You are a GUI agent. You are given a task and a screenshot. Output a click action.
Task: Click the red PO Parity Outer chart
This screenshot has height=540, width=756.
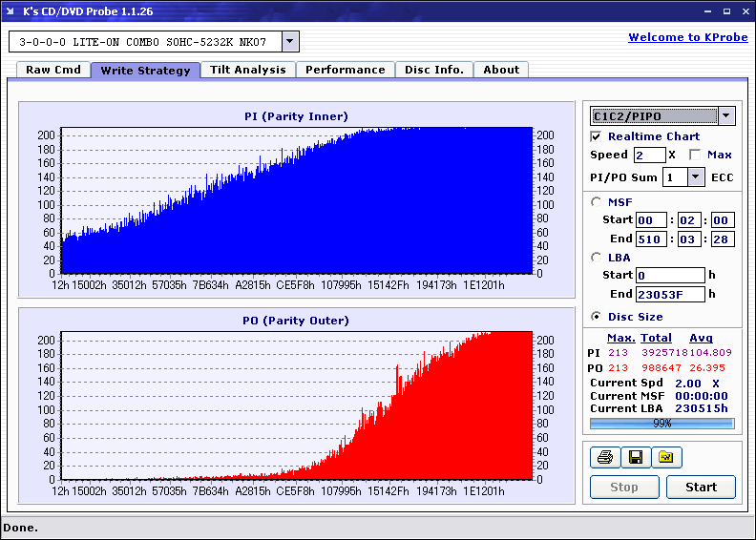tap(297, 405)
